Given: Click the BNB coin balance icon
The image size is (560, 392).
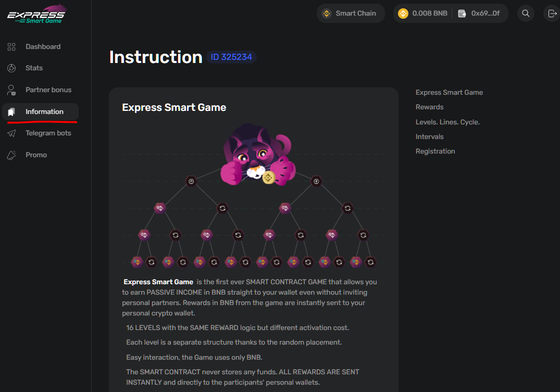Looking at the screenshot, I should [403, 13].
